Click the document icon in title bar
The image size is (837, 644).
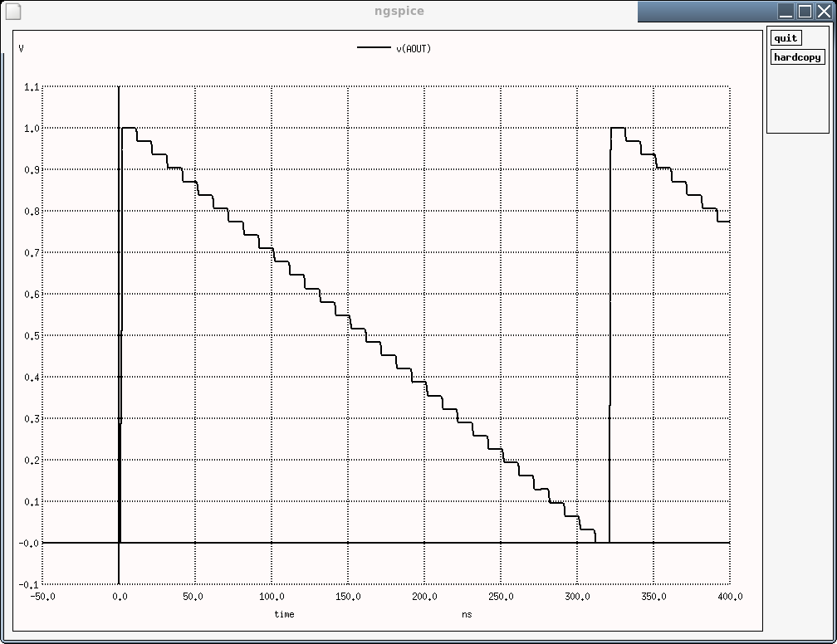click(x=11, y=12)
